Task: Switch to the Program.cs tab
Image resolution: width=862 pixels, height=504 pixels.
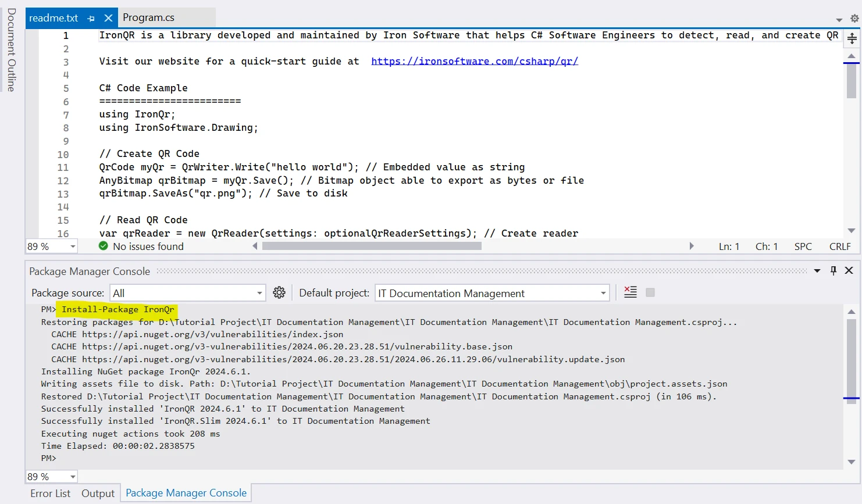Action: pos(148,18)
